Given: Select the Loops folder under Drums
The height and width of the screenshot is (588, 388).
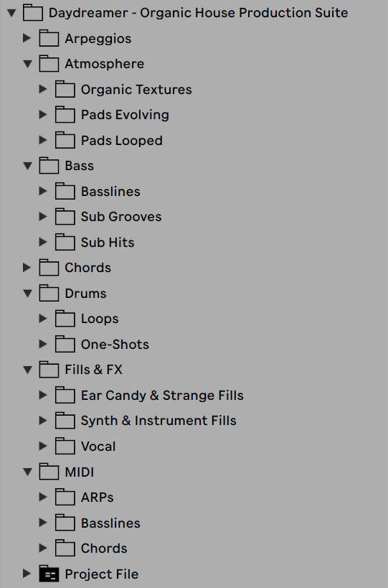Looking at the screenshot, I should click(x=100, y=319).
